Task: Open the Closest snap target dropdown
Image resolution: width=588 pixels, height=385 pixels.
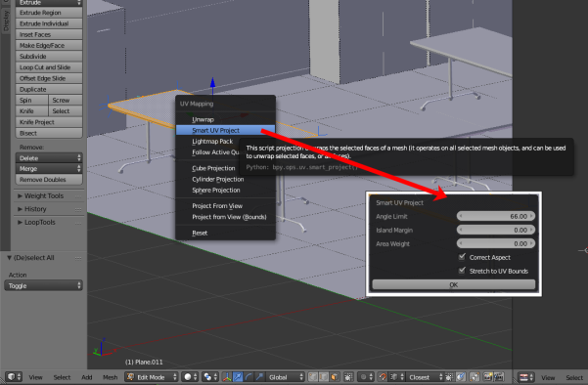Action: (x=425, y=377)
